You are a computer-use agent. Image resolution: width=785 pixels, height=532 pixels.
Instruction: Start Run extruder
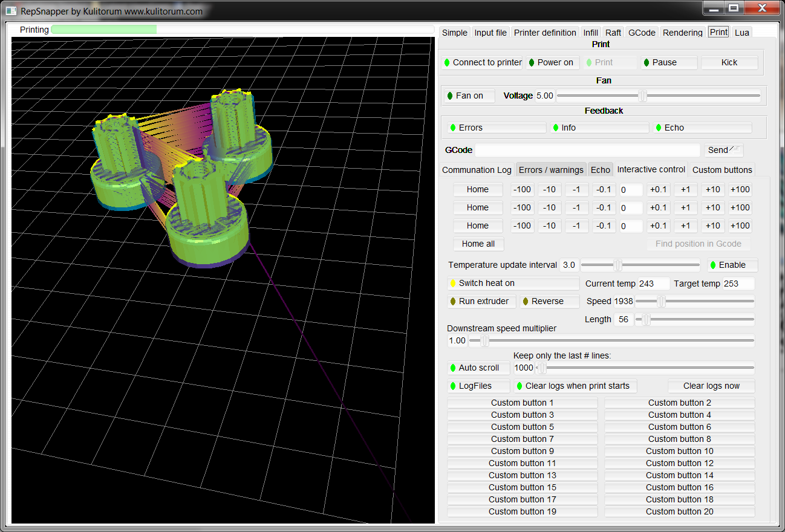[x=481, y=301]
